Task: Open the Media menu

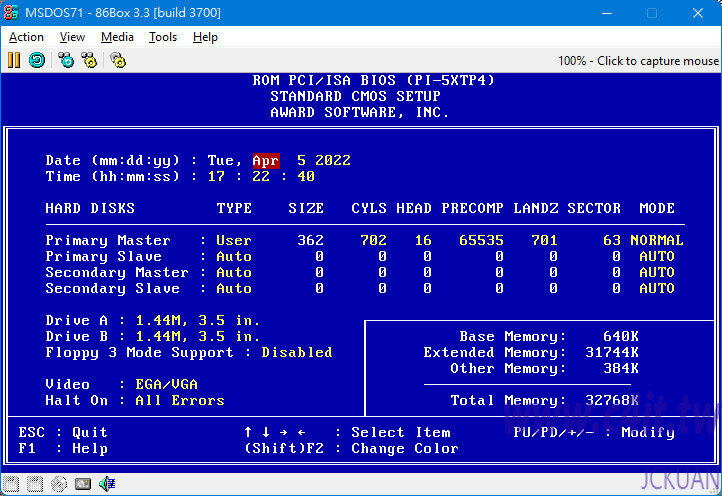Action: point(117,37)
